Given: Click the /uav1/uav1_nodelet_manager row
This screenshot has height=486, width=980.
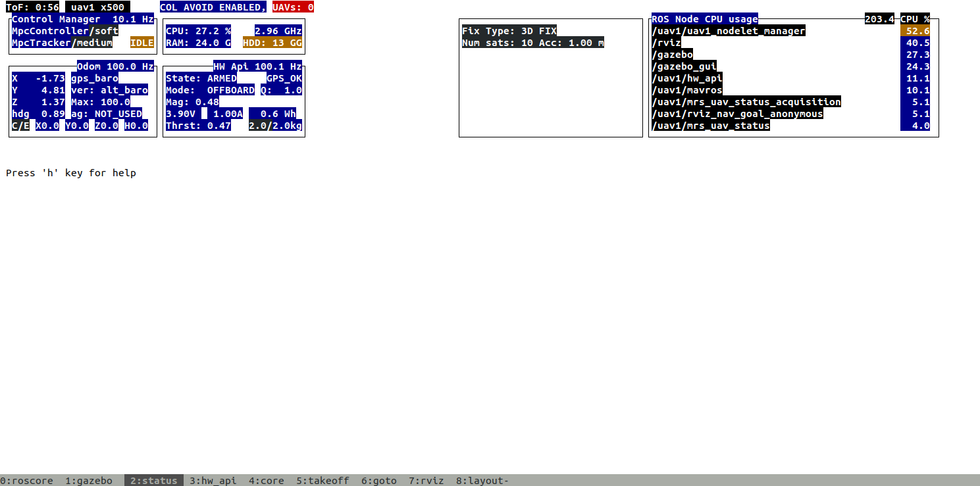Looking at the screenshot, I should [x=729, y=31].
